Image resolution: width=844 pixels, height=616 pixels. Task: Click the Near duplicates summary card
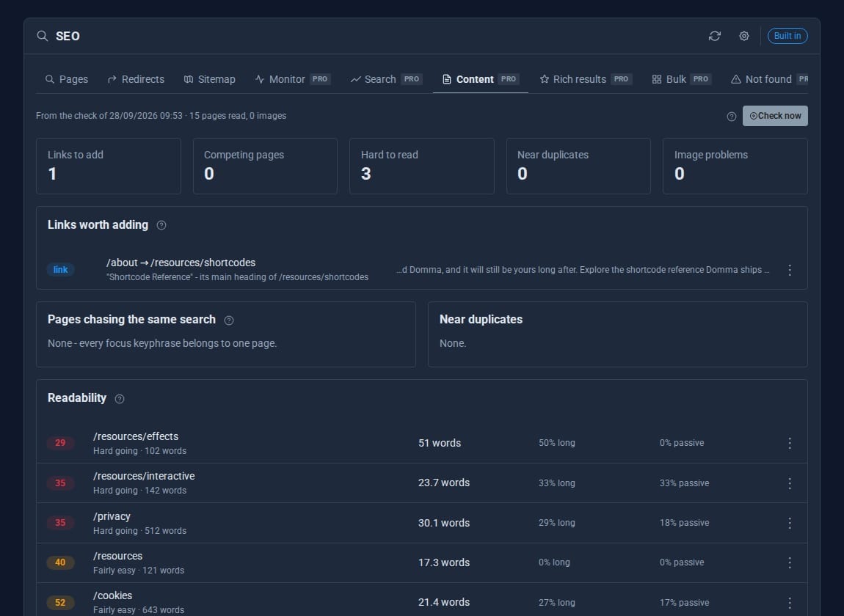coord(578,166)
